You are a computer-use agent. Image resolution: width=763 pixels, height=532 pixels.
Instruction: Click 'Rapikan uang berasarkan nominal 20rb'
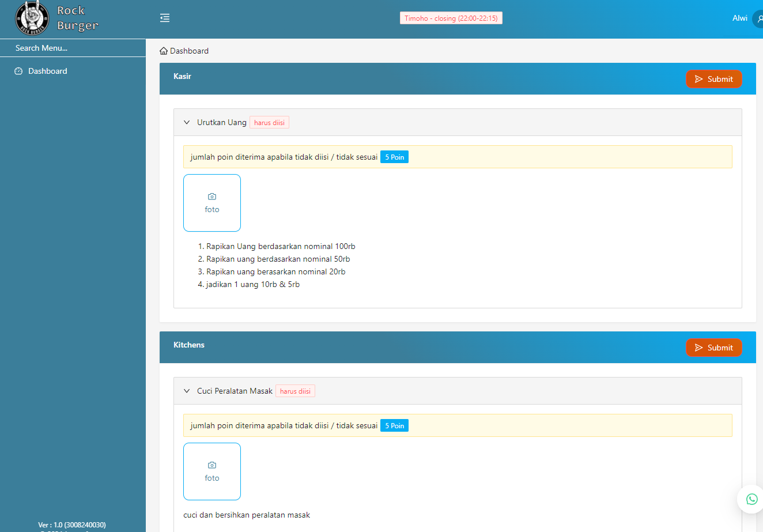coord(276,271)
